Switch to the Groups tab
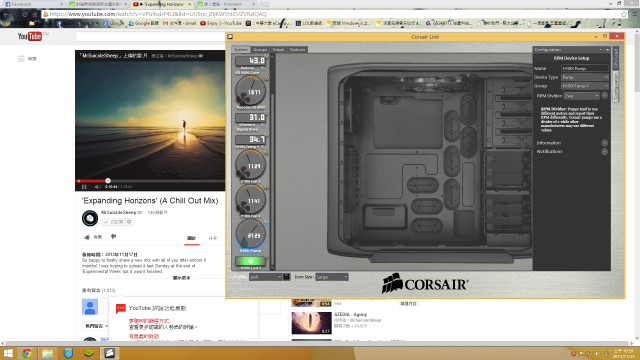Viewport: 640px width, 360px height. point(260,49)
